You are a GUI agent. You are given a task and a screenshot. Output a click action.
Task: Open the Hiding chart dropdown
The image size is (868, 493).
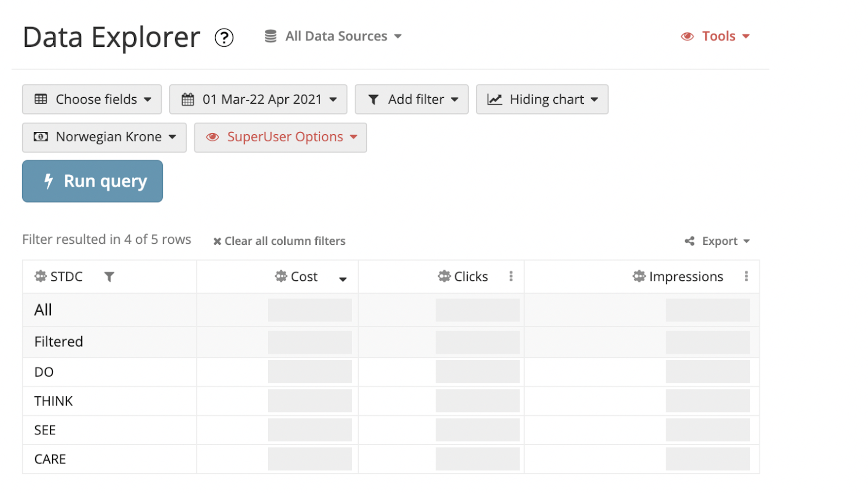pyautogui.click(x=542, y=99)
